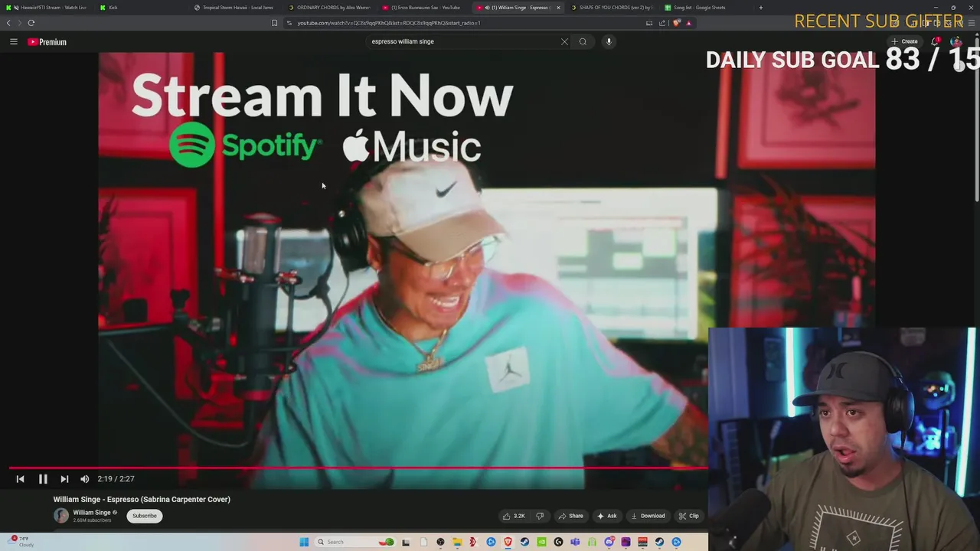
Task: Click the magnifier search button
Action: (x=583, y=41)
